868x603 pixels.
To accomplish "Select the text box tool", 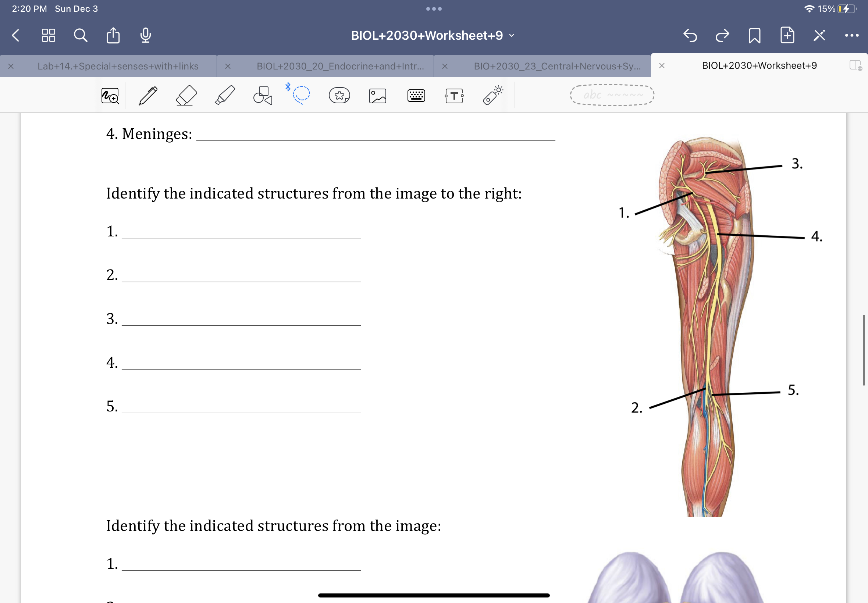I will [453, 95].
